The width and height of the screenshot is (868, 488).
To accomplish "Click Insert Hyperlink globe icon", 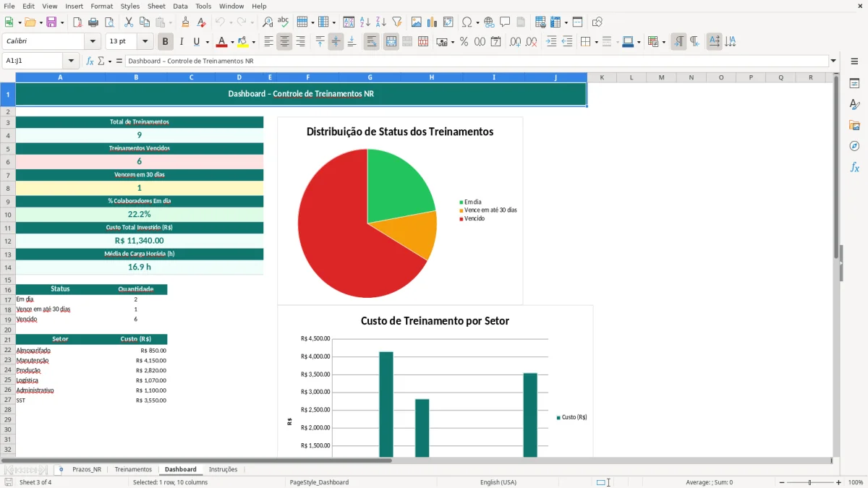I will pos(490,22).
